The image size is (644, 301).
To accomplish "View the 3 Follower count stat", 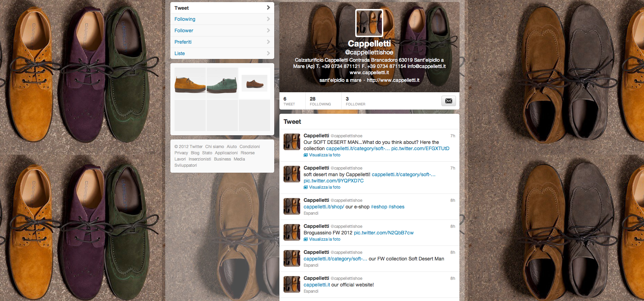I will [x=356, y=101].
